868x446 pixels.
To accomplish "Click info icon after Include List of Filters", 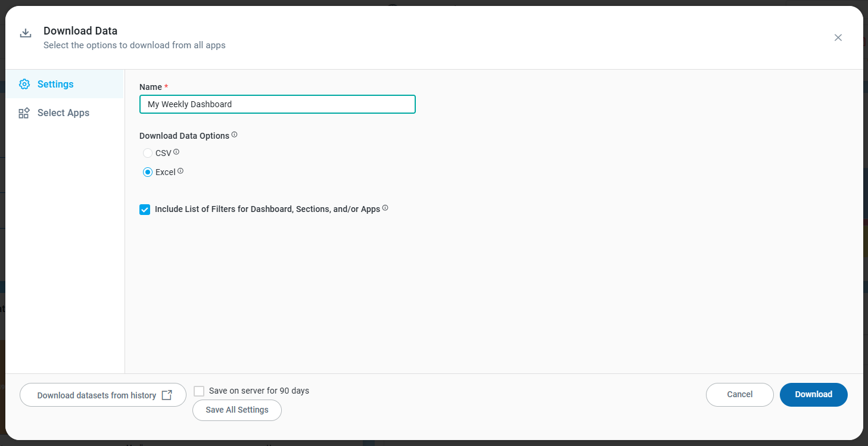I will point(385,208).
